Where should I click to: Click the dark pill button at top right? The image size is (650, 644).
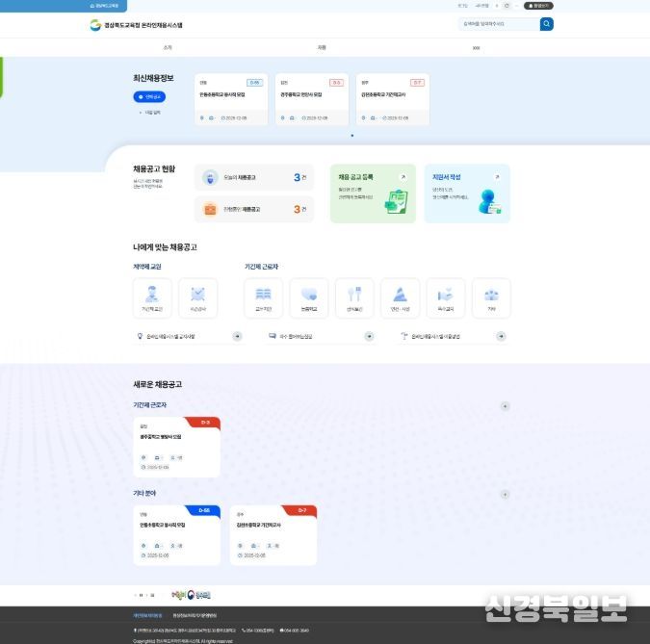tap(540, 5)
